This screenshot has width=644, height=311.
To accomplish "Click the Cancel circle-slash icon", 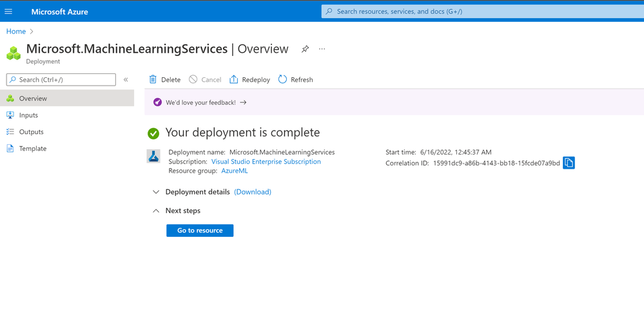I will tap(193, 80).
